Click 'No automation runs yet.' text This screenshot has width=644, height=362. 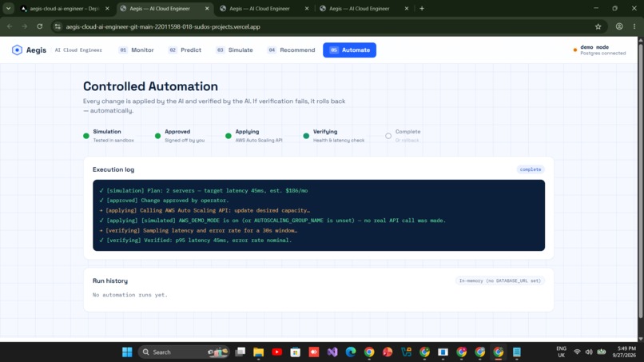coord(130,295)
